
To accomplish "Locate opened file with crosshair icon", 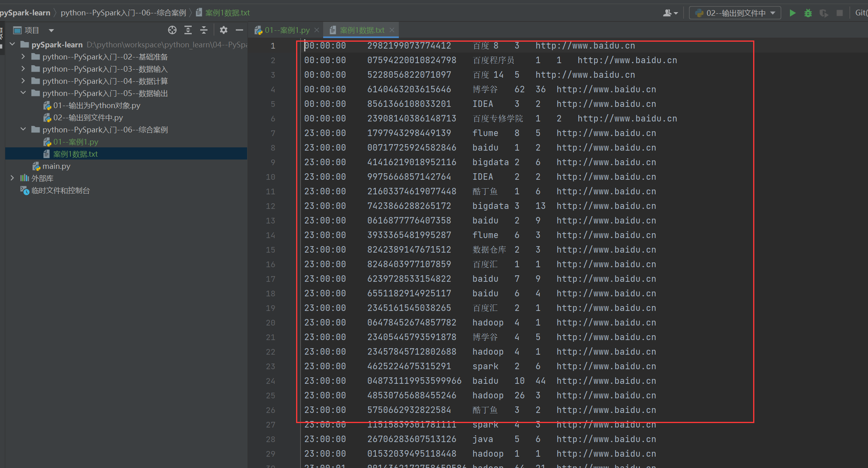I will coord(172,30).
